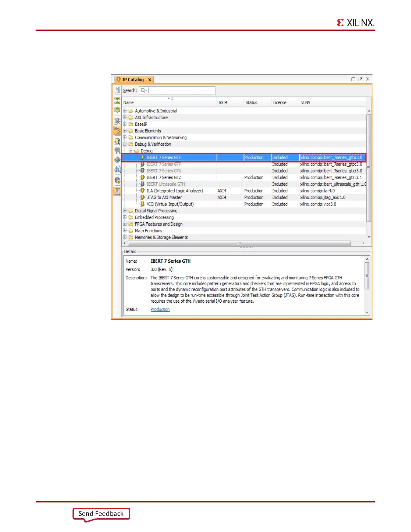Viewport: 411px width, 532px height.
Task: Select VIO (Virtual Input/Output) entry
Action: point(170,204)
